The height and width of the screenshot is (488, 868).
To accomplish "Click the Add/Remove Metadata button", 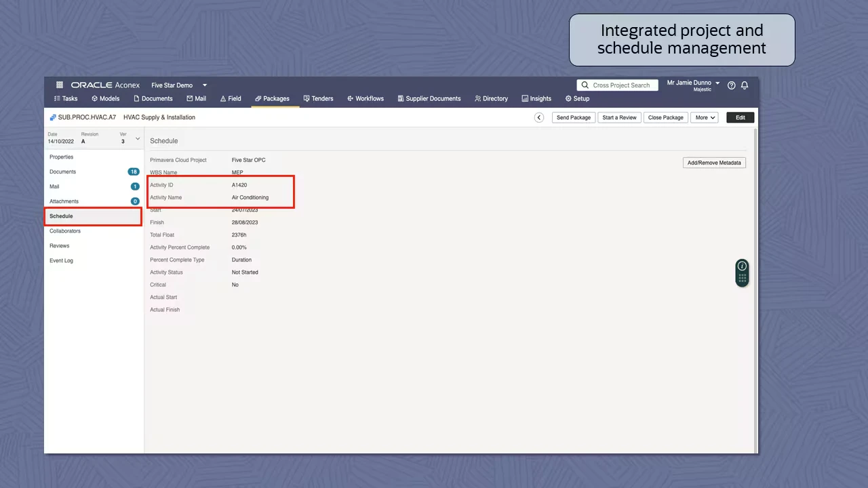I will click(x=714, y=163).
